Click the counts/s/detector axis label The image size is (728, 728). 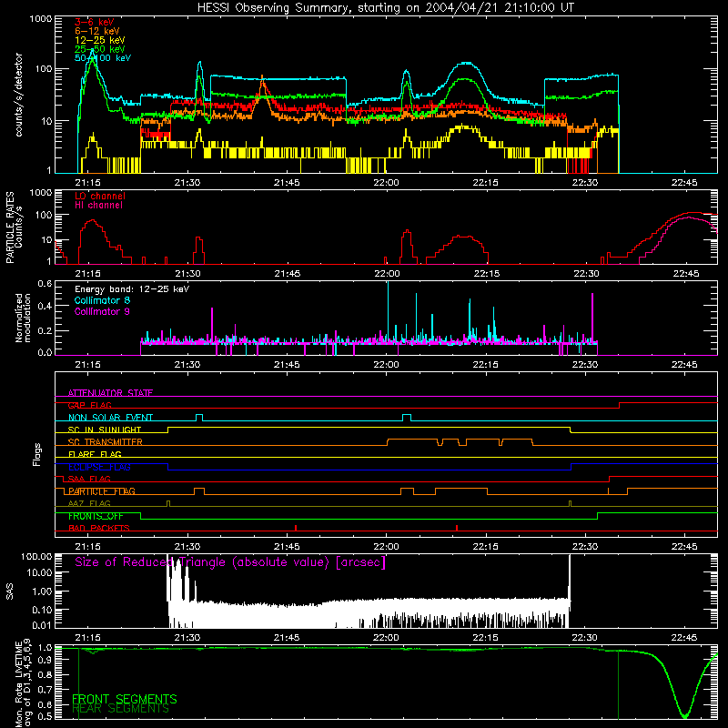click(18, 95)
